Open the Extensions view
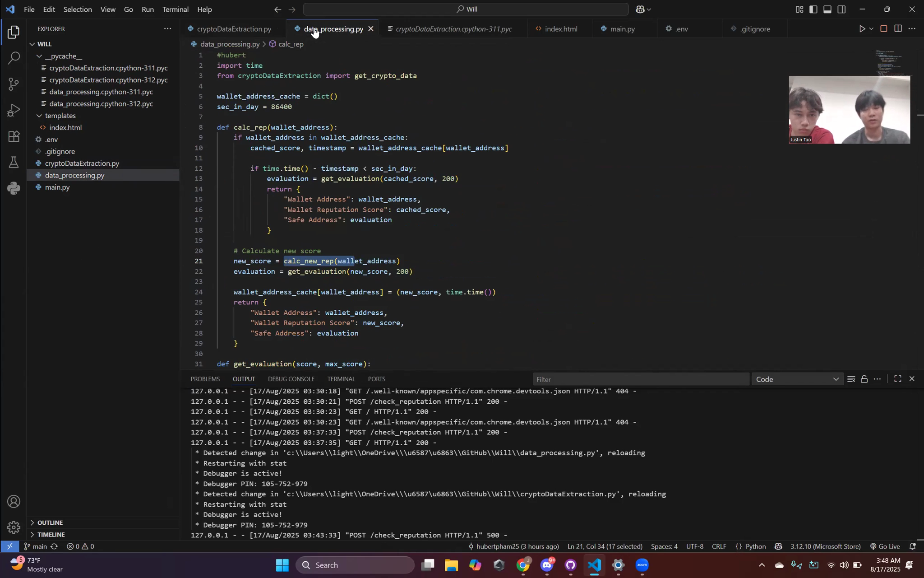924x578 pixels. pyautogui.click(x=14, y=136)
